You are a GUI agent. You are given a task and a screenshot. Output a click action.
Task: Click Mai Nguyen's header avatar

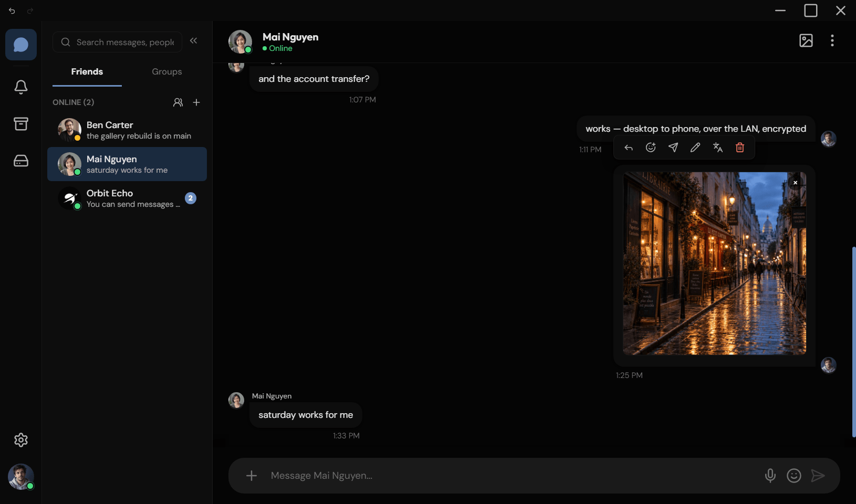tap(240, 41)
